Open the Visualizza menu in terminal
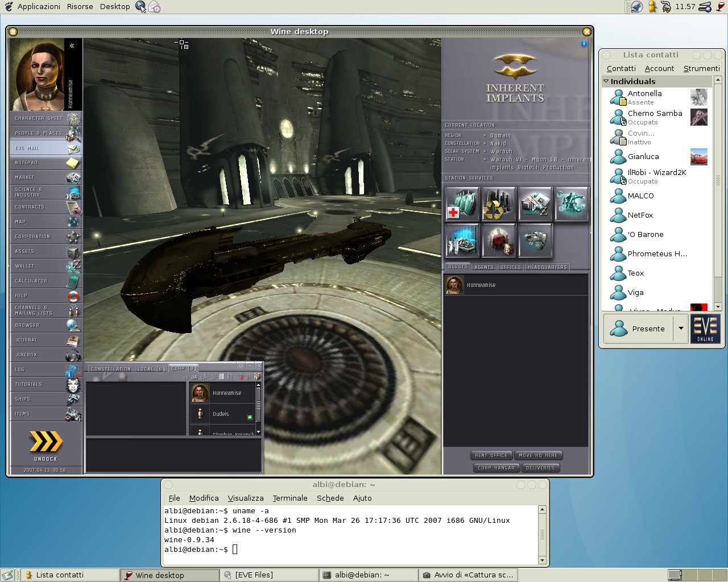 click(246, 498)
